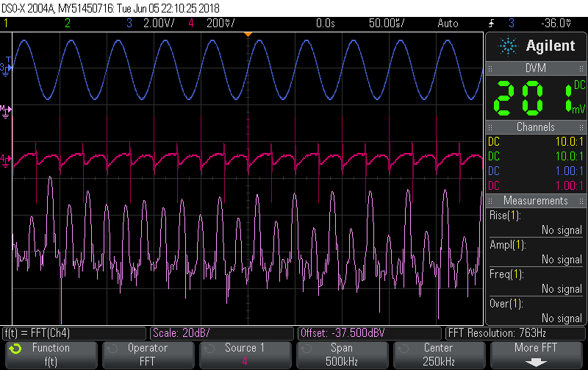Select channel 4 scale 200mV/
Screen dimensions: 588x370
pos(220,24)
